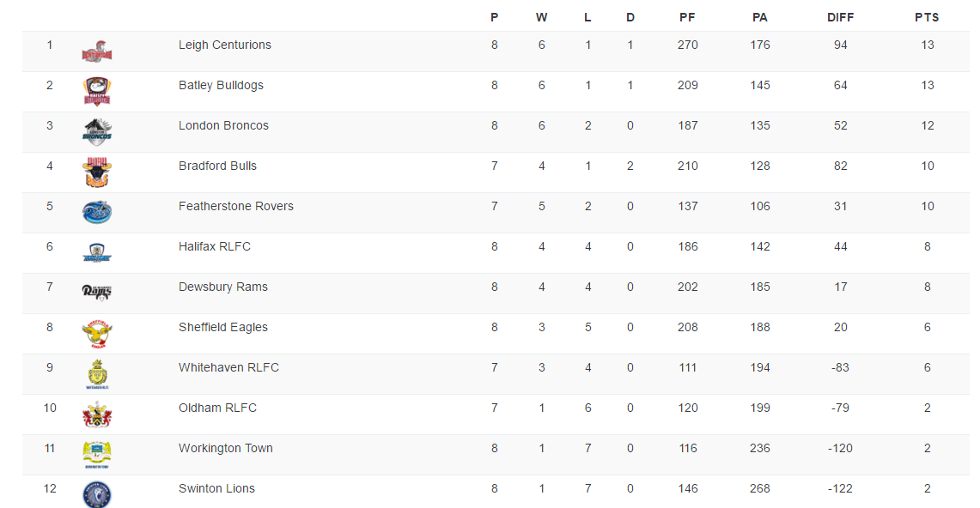Select the PF column header
Screen dimensions: 980x508
pyautogui.click(x=687, y=17)
